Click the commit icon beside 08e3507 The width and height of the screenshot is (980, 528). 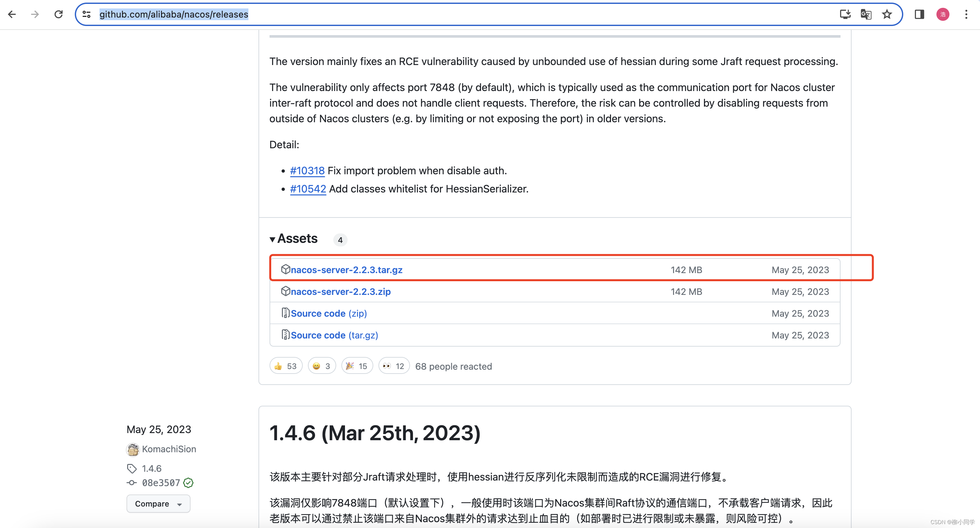point(132,483)
